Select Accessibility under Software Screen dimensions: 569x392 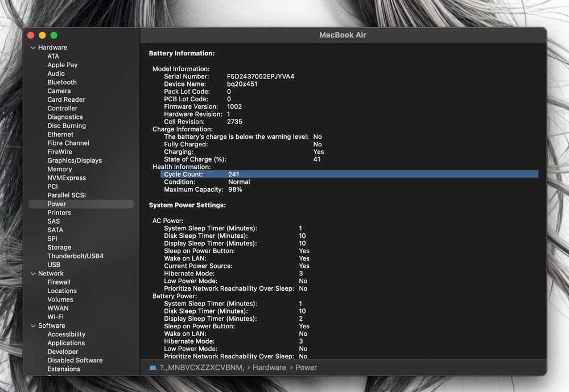click(x=67, y=335)
